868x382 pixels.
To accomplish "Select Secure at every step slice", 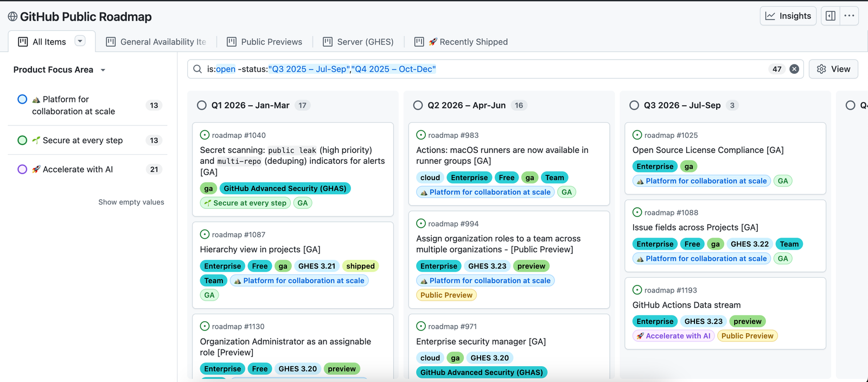I will (x=87, y=140).
